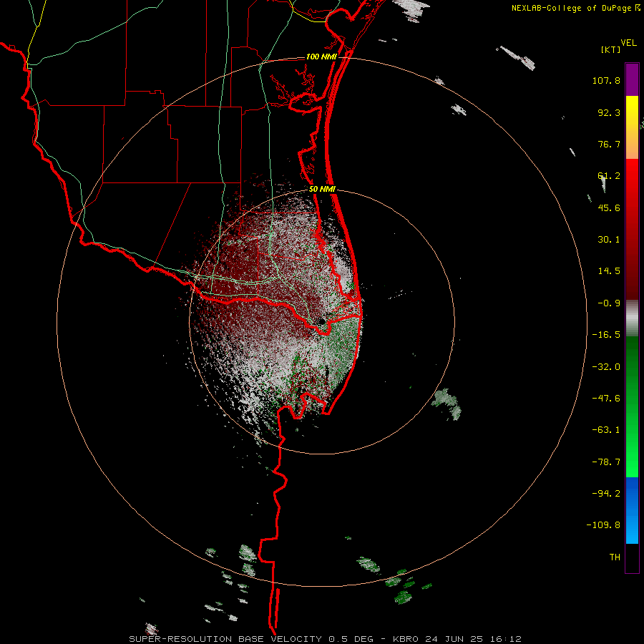
Task: Click the -94.2 legend value
Action: coord(606,494)
